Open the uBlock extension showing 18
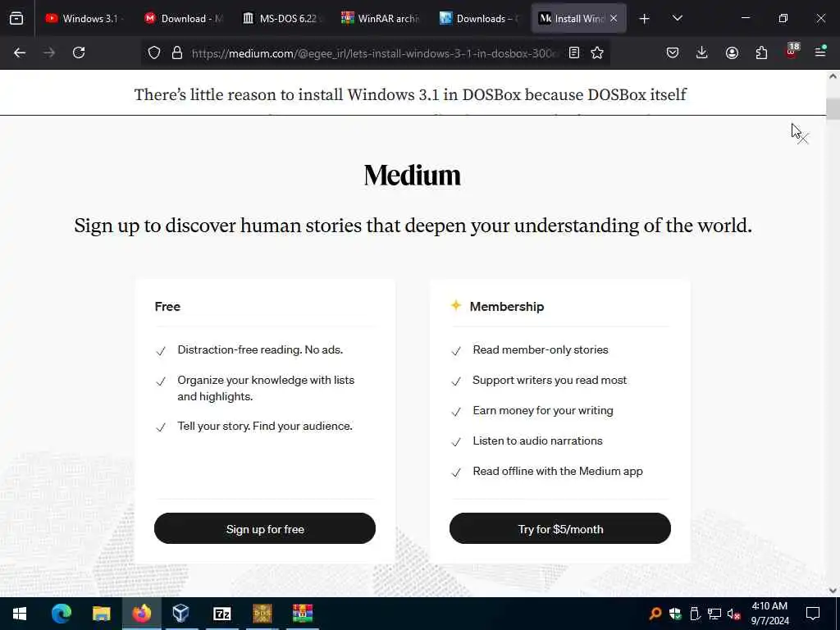 792,52
